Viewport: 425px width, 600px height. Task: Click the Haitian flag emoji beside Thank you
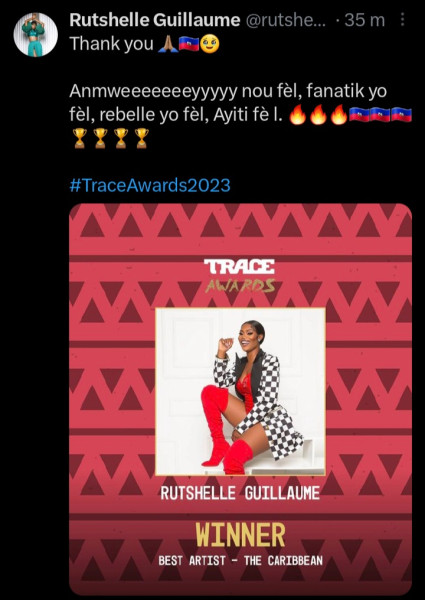[x=189, y=44]
